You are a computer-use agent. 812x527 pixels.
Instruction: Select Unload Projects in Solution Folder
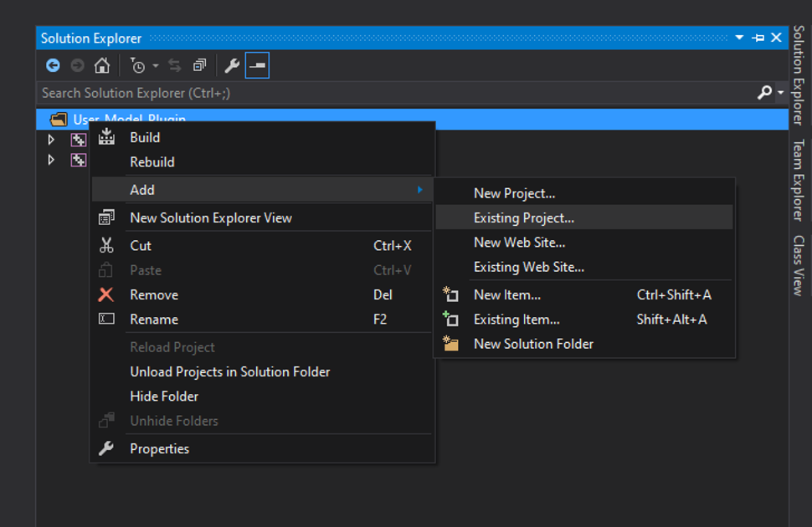[262, 371]
